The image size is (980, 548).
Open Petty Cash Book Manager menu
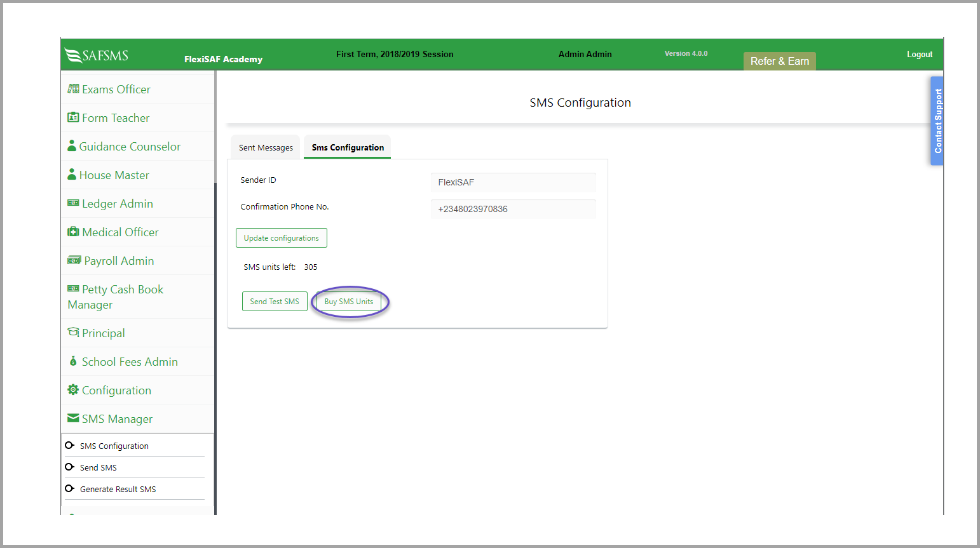tap(138, 297)
